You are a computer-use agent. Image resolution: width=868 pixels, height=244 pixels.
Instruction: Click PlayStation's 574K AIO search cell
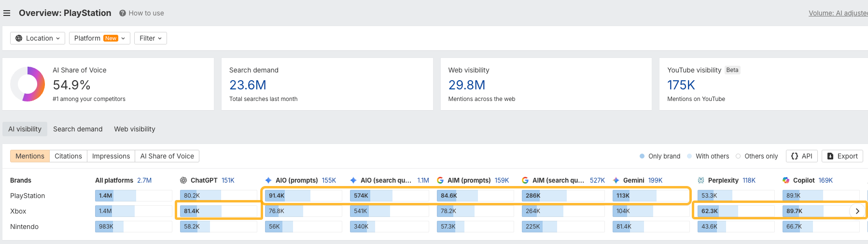point(390,196)
